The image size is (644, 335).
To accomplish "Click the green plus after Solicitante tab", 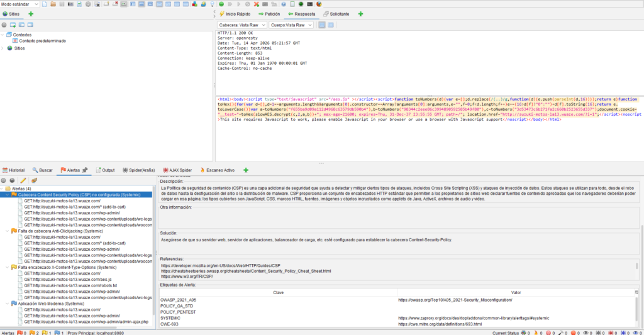I will (360, 14).
